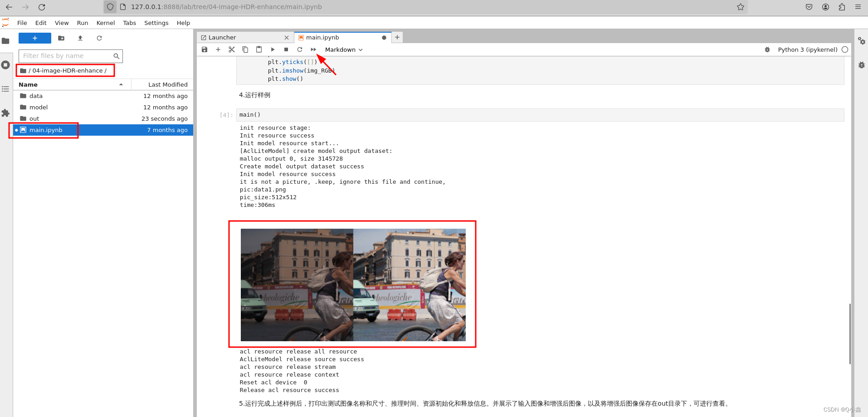Open the browser extensions icon
Screen dimensions: 868x417
pos(842,7)
